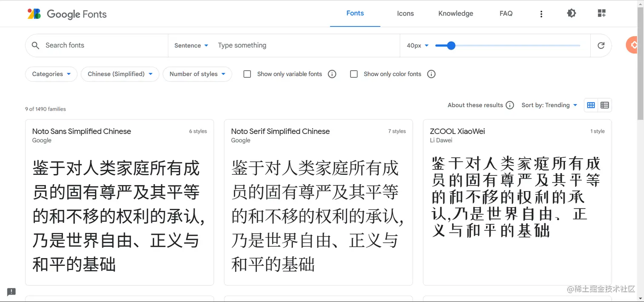Click the orange floating extension icon

coord(632,45)
